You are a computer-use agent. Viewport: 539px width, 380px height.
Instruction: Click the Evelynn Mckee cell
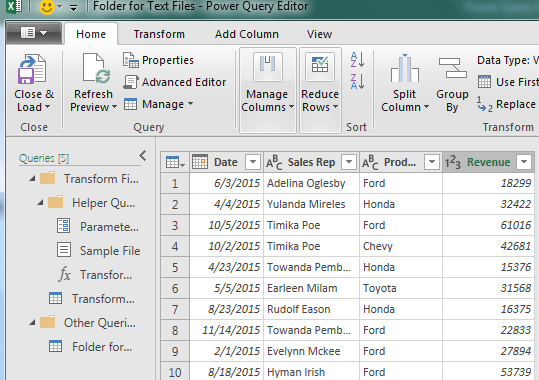[x=311, y=351]
